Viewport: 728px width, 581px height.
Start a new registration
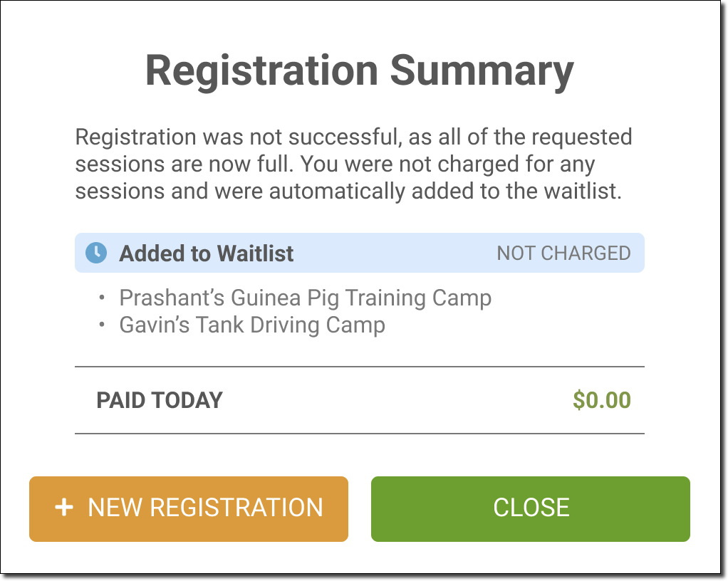click(x=189, y=508)
